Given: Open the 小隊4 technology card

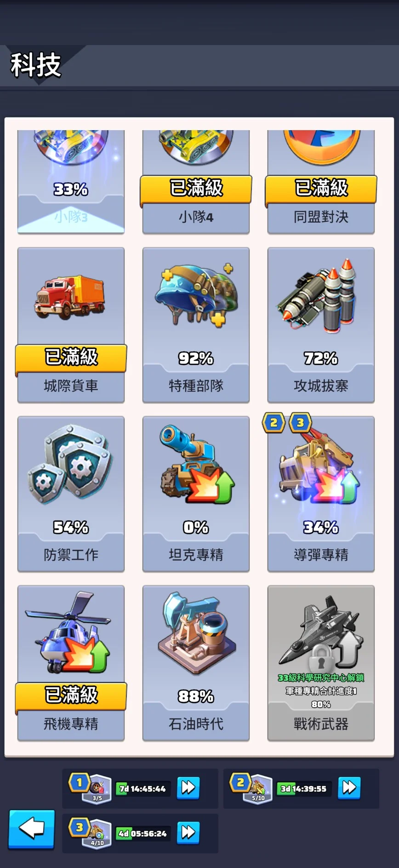Looking at the screenshot, I should click(x=196, y=182).
